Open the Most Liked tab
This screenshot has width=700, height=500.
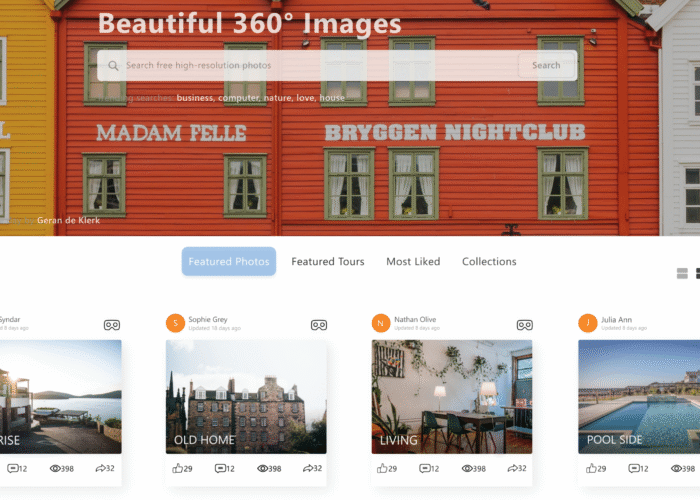click(x=413, y=262)
